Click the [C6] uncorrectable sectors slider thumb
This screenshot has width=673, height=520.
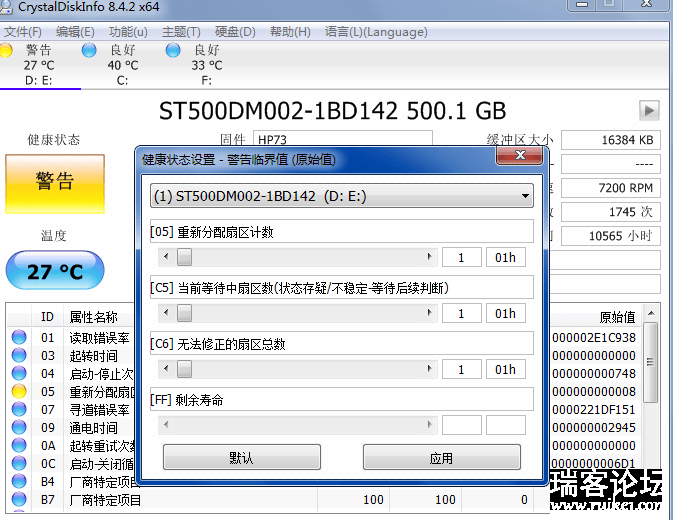[185, 369]
